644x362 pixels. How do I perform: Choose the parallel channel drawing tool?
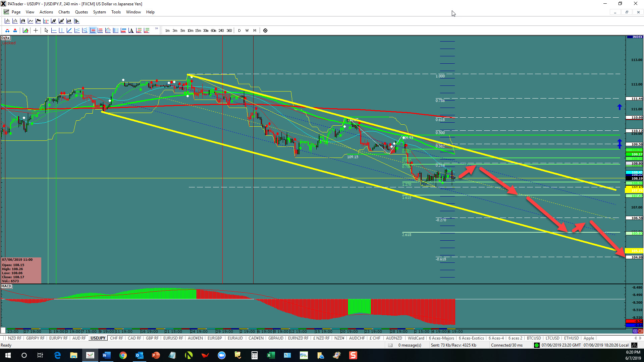tap(77, 31)
